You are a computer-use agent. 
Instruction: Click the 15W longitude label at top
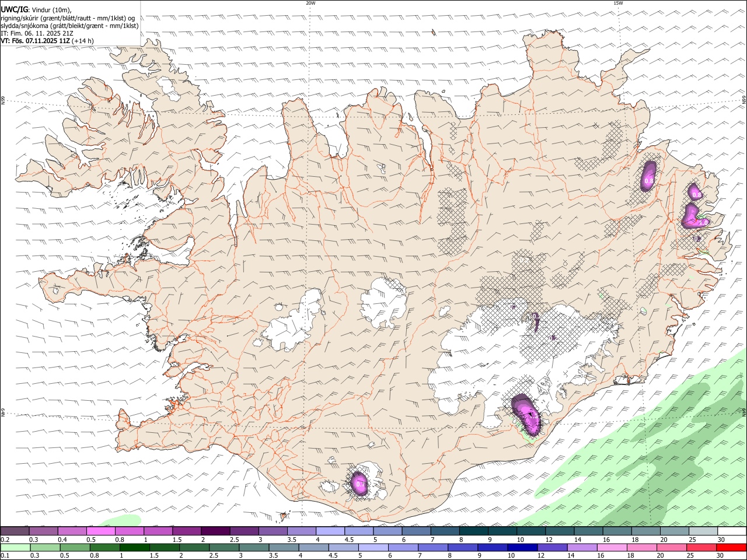coord(618,3)
